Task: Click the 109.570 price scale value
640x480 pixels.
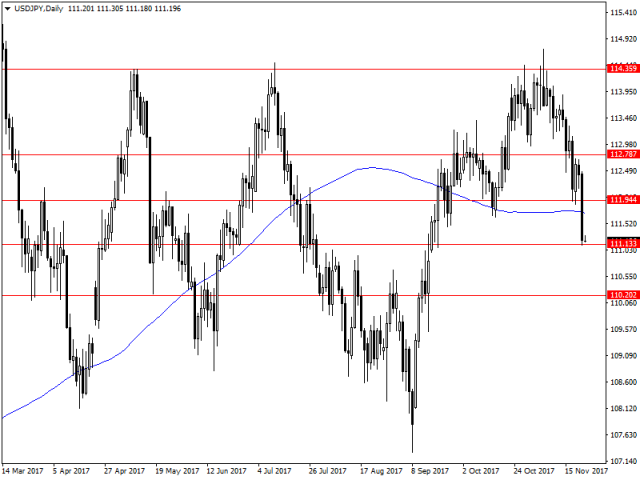Action: 623,329
